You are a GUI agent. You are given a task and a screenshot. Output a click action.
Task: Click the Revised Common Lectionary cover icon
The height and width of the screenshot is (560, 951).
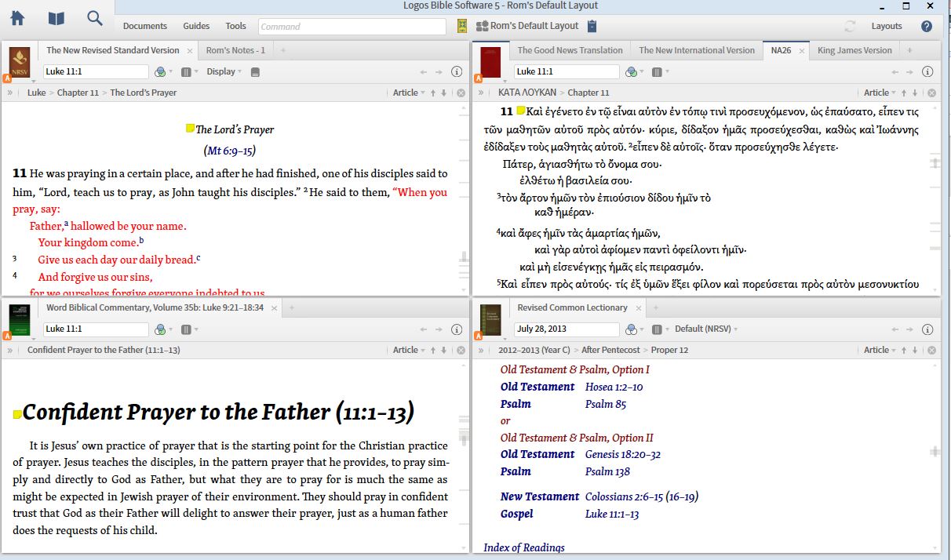tap(491, 318)
